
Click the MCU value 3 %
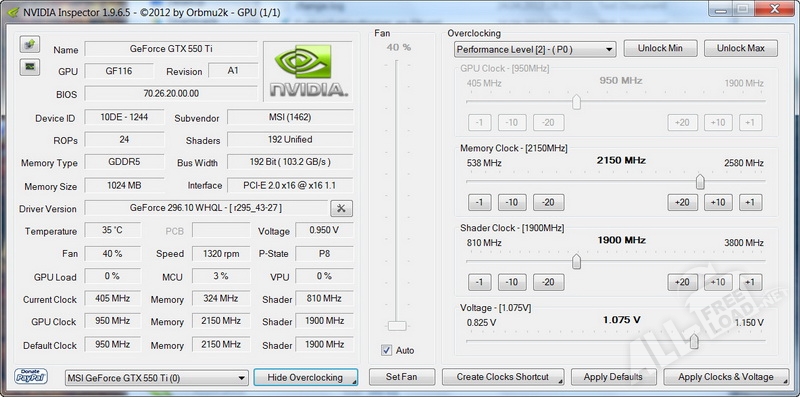[x=221, y=276]
